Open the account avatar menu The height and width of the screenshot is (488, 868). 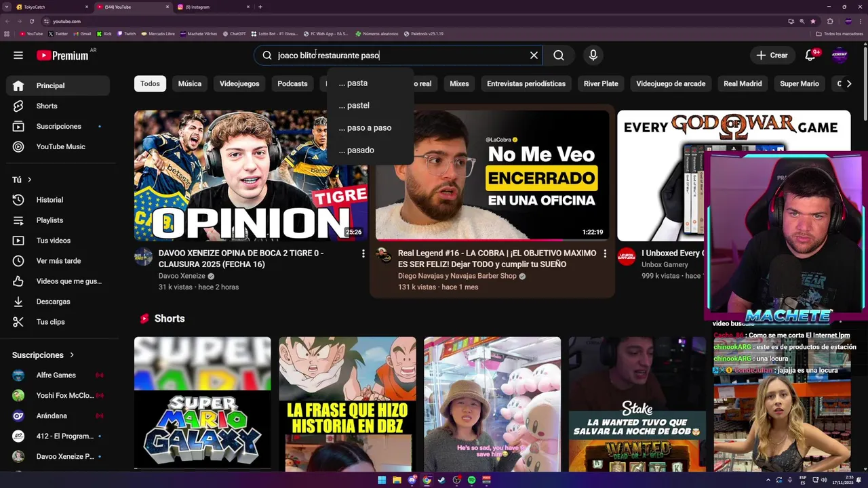[x=840, y=56]
